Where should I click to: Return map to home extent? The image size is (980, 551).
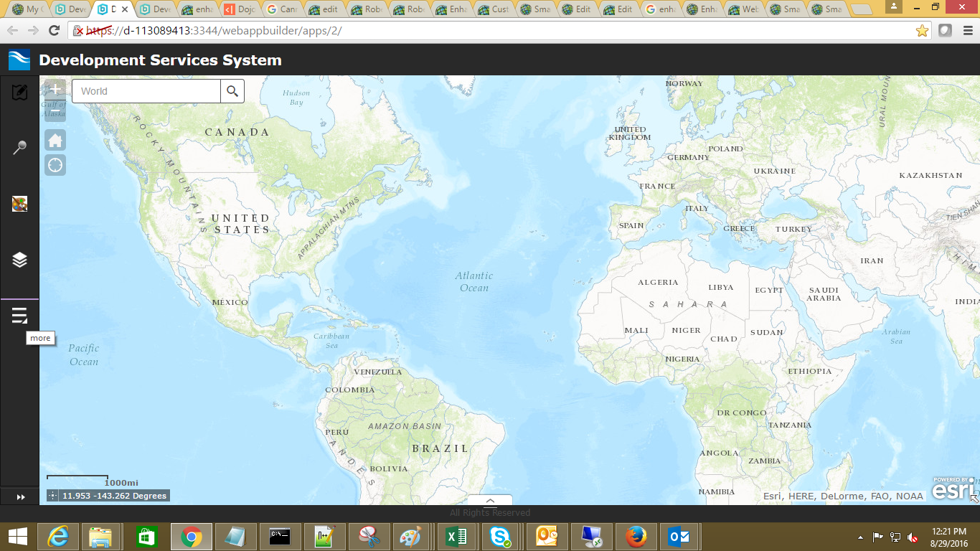pos(55,139)
